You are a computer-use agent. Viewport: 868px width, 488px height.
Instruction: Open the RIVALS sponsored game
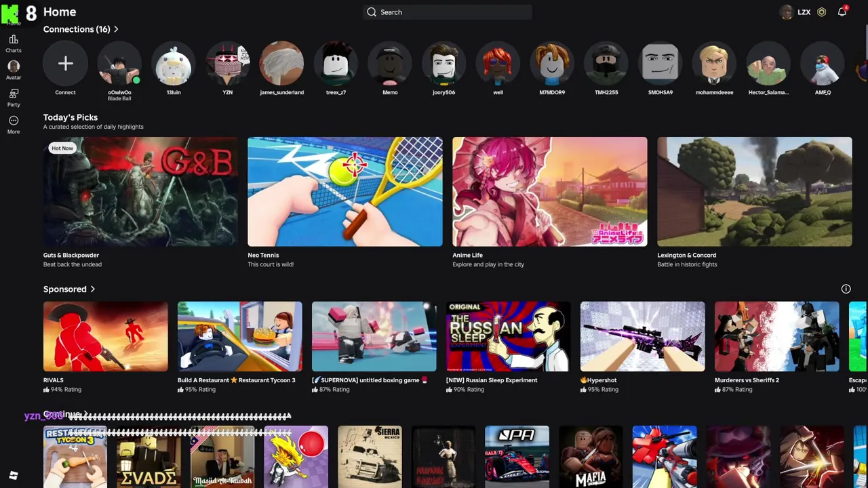(106, 337)
